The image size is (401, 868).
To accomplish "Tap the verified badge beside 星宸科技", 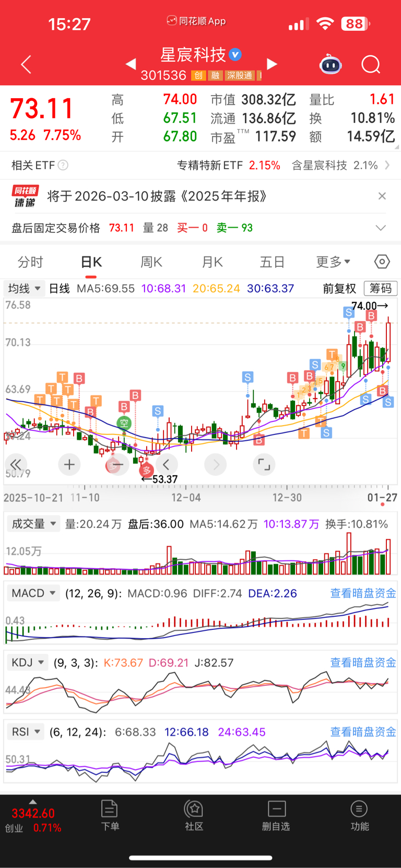I will pos(235,54).
